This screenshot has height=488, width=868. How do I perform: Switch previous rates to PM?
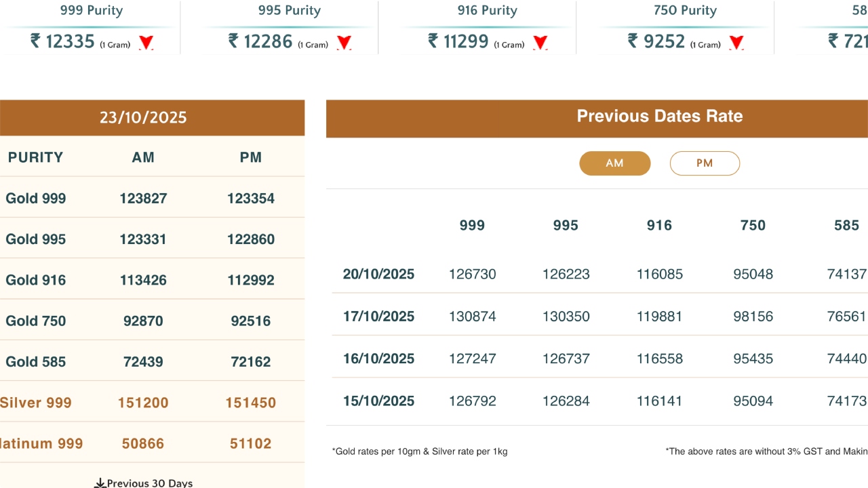coord(705,163)
